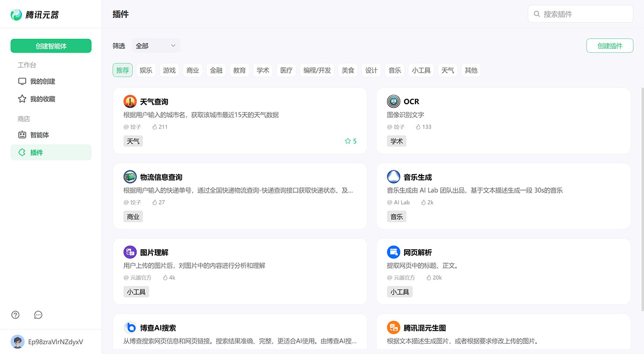Open the help question-mark icon
Image resolution: width=644 pixels, height=354 pixels.
pos(14,315)
